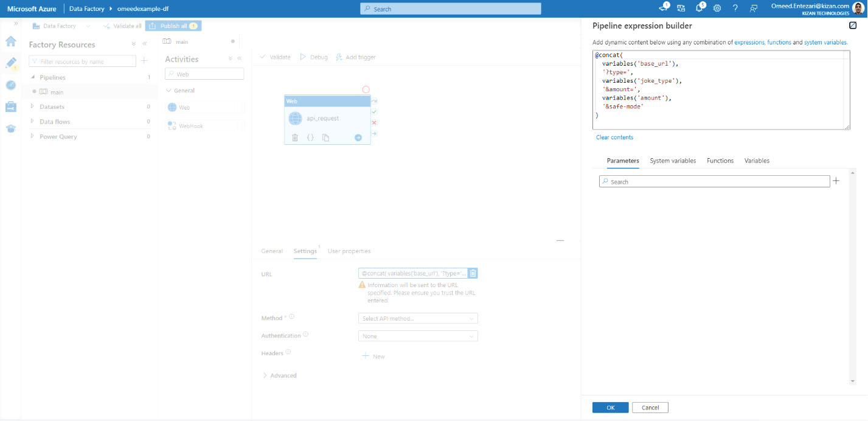Screen dimensions: 868x421
Task: Click the Home icon in left sidebar
Action: (10, 41)
